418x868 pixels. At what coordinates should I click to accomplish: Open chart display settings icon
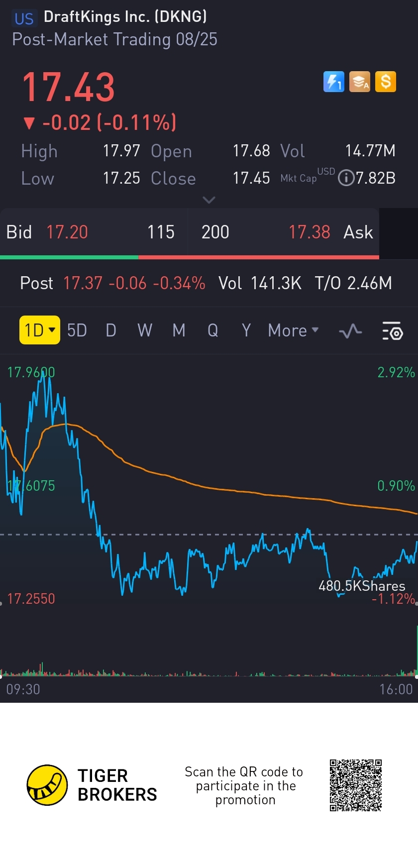pos(392,330)
